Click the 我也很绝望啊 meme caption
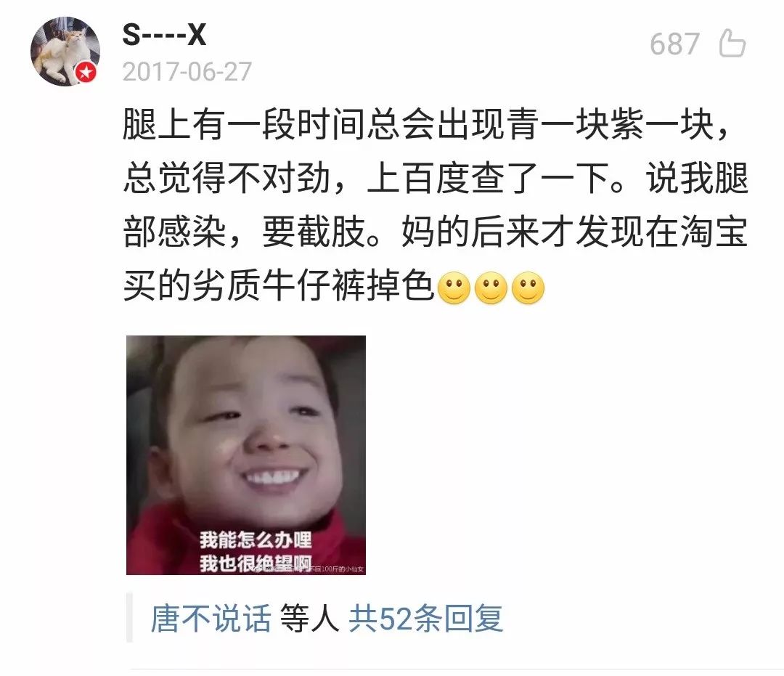The height and width of the screenshot is (676, 784). pyautogui.click(x=256, y=563)
